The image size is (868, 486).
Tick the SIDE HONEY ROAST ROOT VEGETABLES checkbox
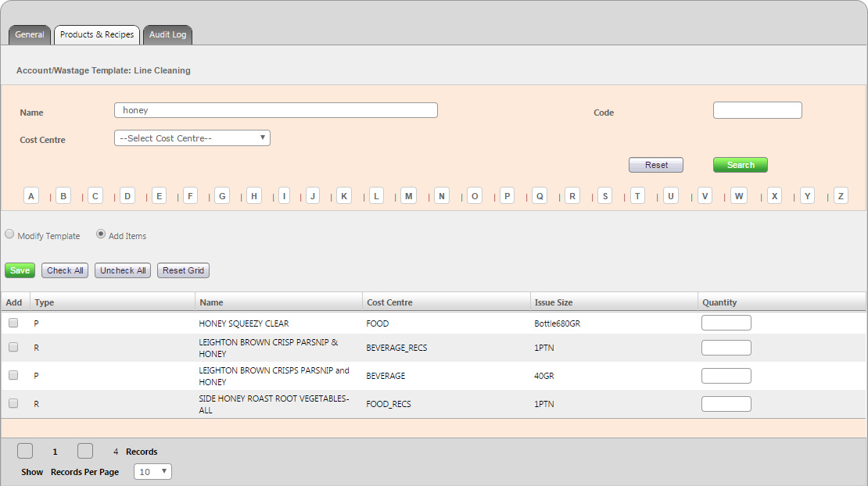(x=13, y=403)
